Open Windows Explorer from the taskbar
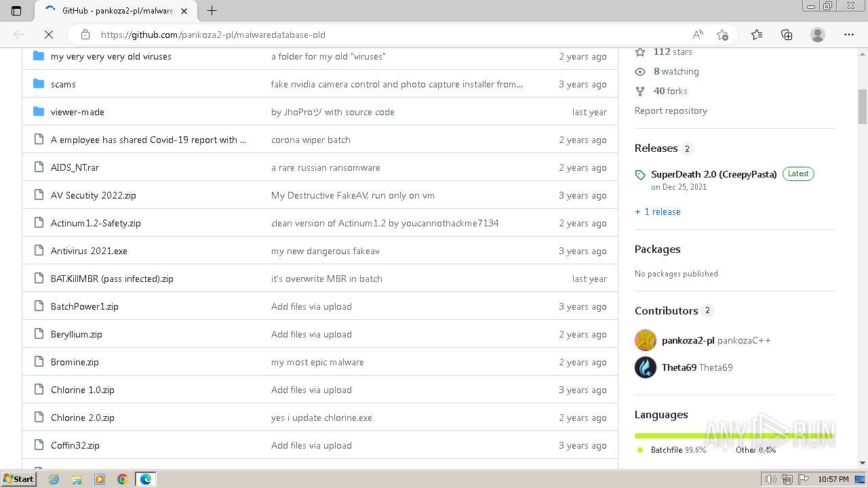The image size is (868, 488). pyautogui.click(x=77, y=479)
